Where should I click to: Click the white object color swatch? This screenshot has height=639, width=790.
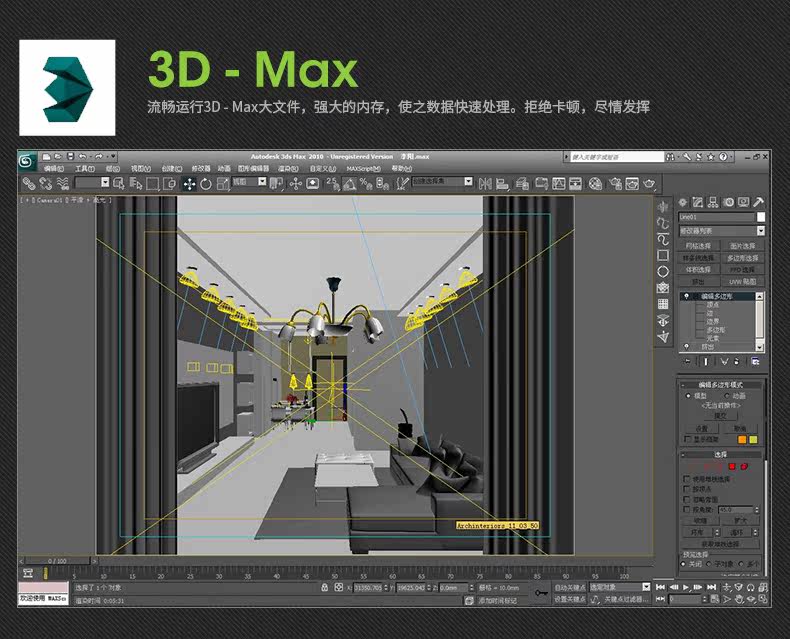pyautogui.click(x=761, y=217)
